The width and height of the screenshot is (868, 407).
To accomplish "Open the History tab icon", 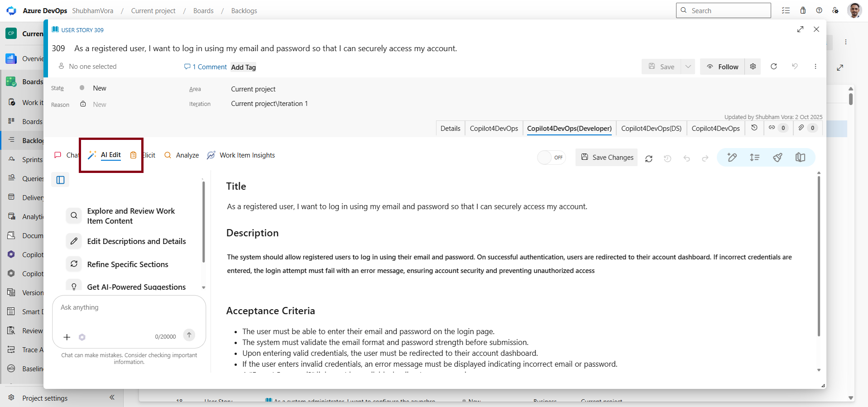I will click(754, 128).
